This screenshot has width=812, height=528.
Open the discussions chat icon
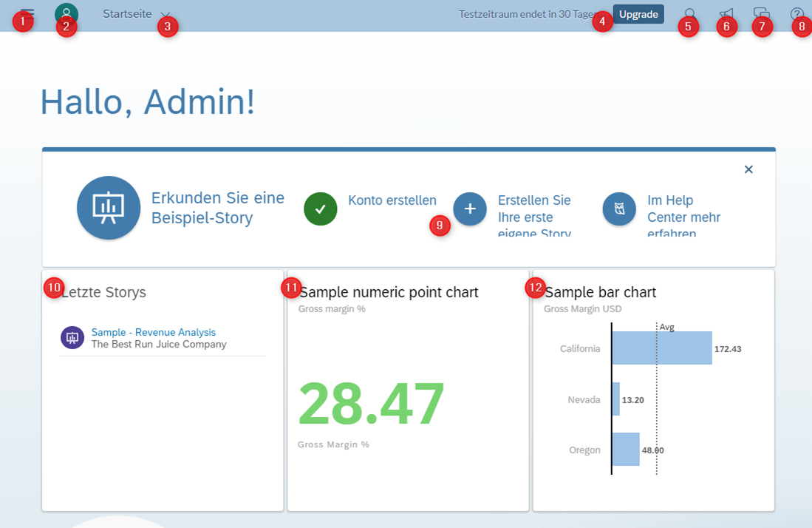pos(761,14)
